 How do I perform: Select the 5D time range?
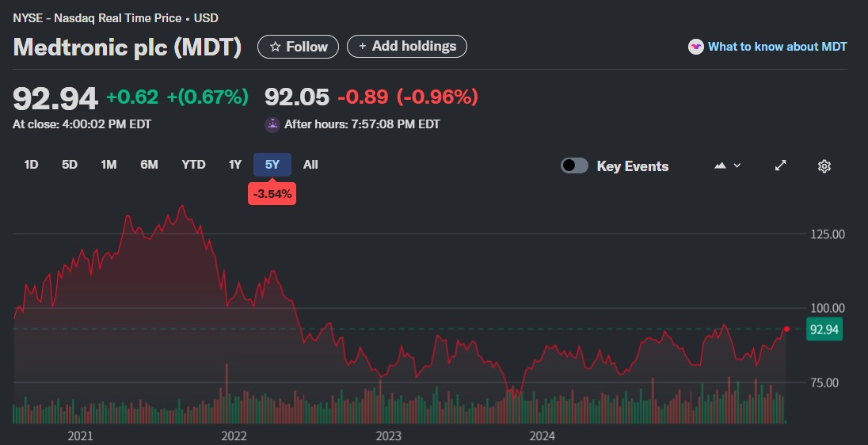coord(70,165)
